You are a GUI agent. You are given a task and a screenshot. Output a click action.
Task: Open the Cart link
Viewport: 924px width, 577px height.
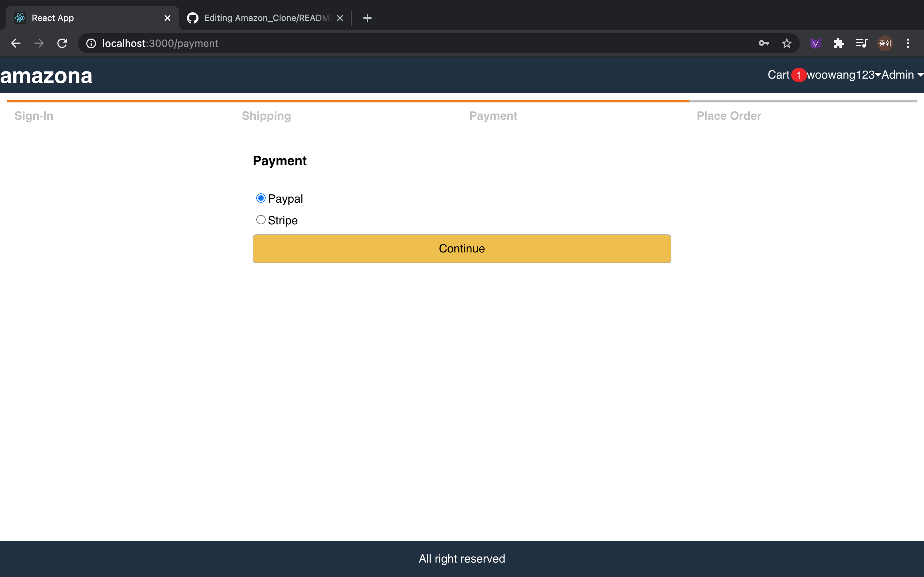778,75
